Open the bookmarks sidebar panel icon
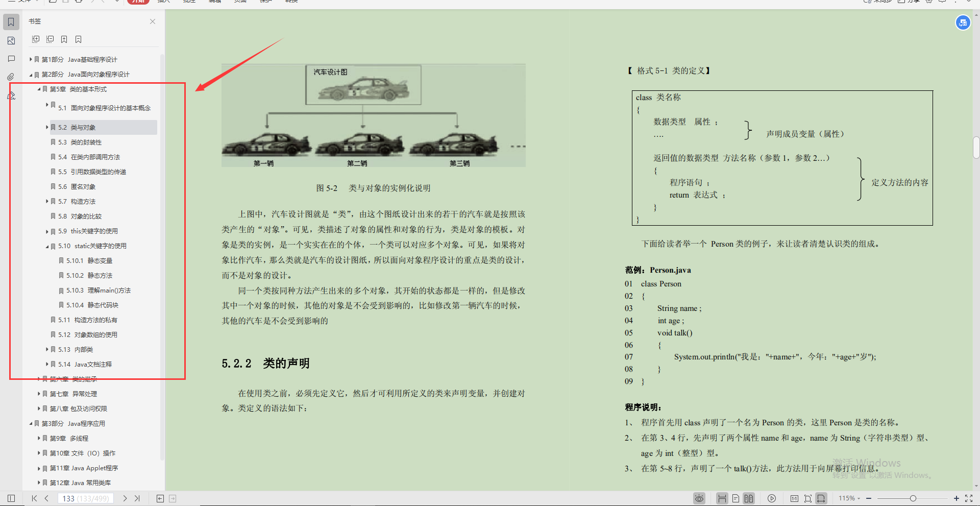This screenshot has width=980, height=506. (11, 22)
